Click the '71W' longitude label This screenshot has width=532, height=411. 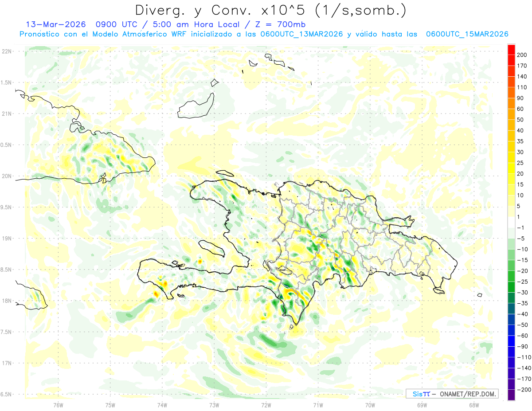318,405
